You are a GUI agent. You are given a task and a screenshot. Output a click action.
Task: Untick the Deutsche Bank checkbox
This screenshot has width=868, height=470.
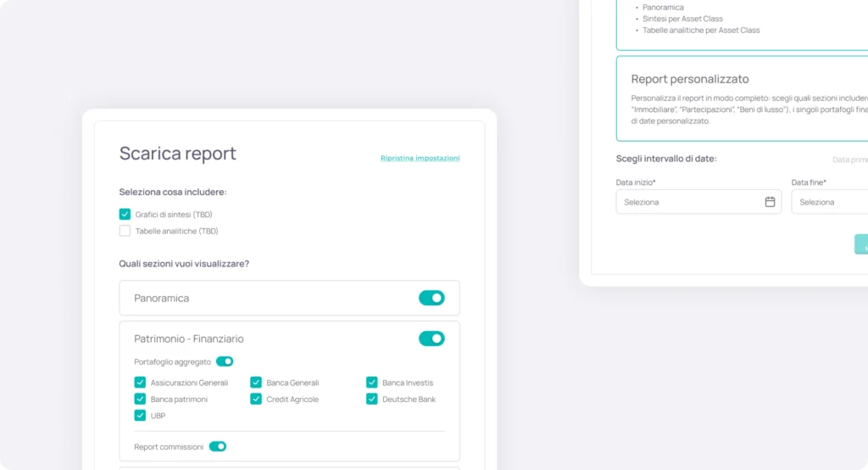coord(371,399)
